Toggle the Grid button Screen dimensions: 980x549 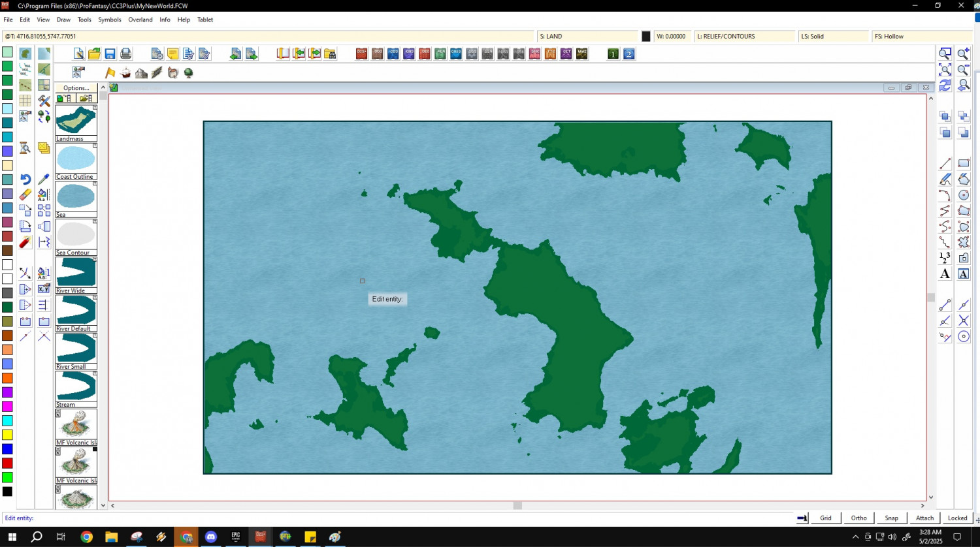click(826, 518)
